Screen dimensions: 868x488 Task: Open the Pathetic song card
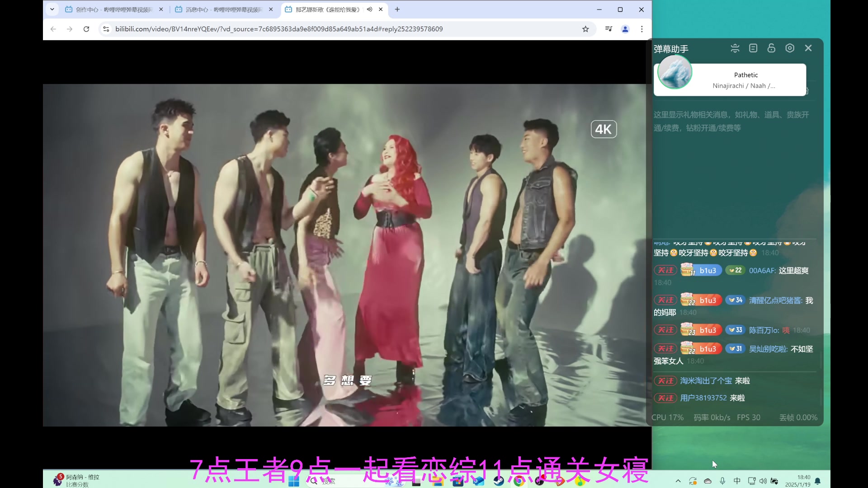point(730,80)
